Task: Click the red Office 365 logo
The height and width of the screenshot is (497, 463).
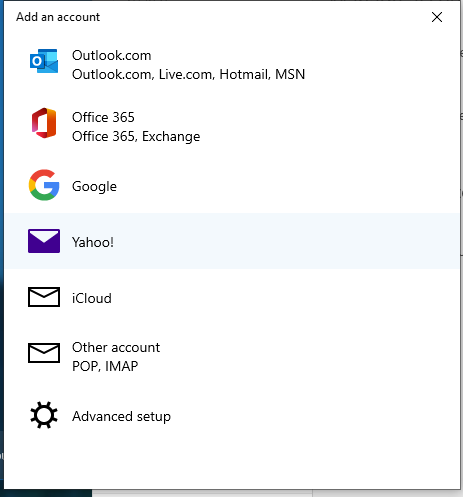Action: 44,123
